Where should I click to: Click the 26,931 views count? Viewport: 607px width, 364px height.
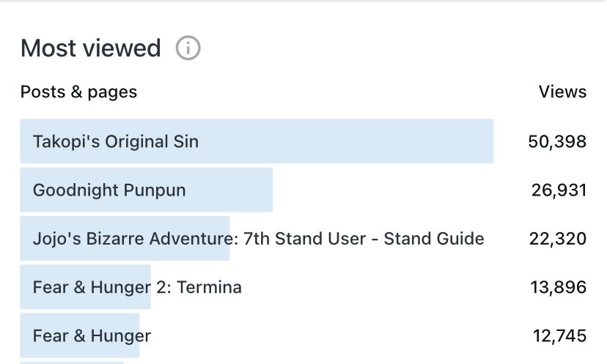click(559, 190)
